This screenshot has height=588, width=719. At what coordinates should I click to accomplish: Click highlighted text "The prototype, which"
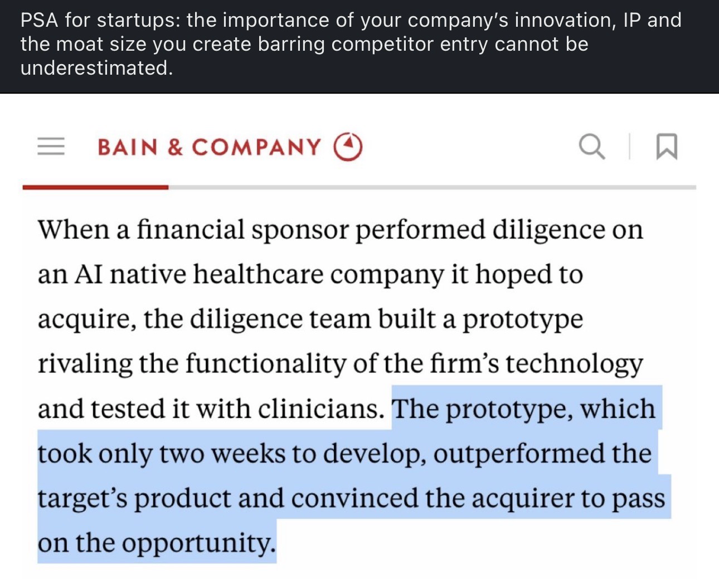coord(524,409)
